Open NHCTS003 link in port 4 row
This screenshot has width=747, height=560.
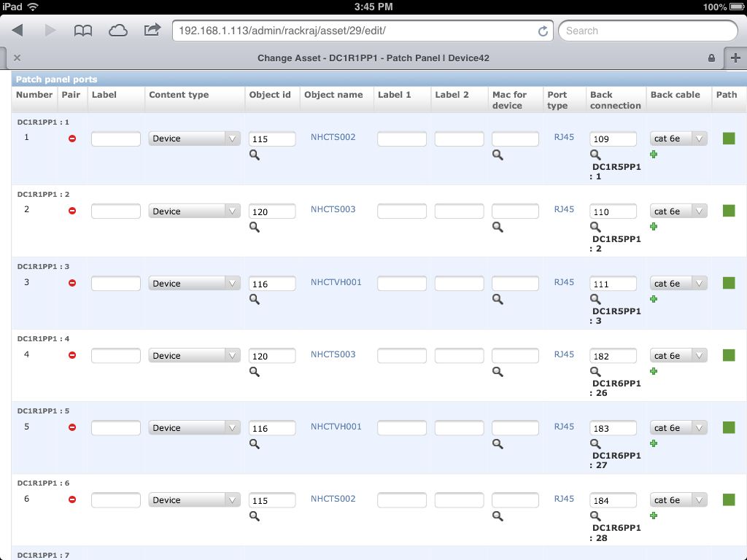click(x=333, y=354)
